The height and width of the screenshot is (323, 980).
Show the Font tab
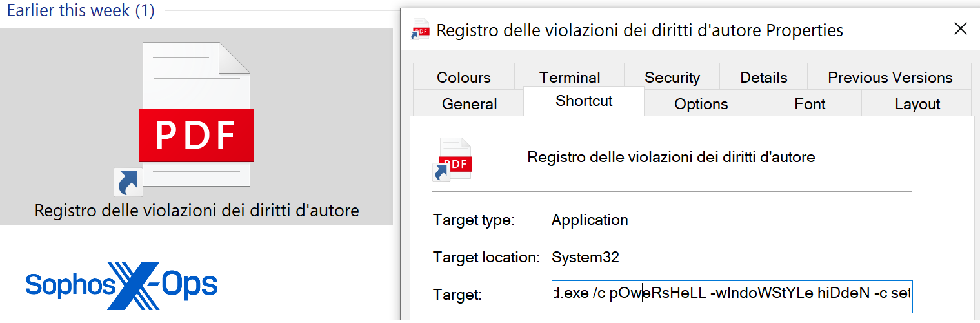[810, 104]
